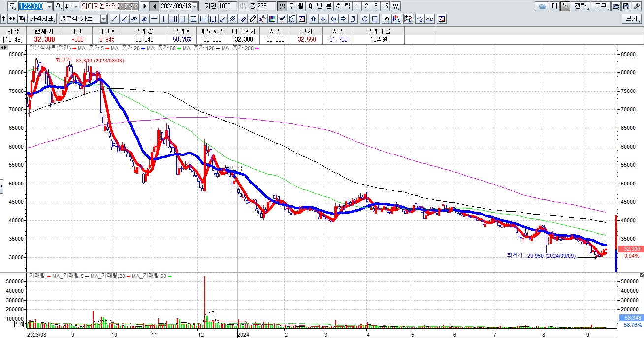
Task: Open the sort list dropdown arrow
Action: click(76, 6)
